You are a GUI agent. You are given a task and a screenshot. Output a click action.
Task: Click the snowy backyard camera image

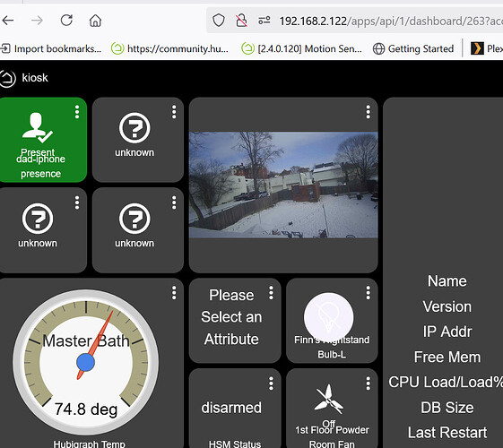[283, 185]
